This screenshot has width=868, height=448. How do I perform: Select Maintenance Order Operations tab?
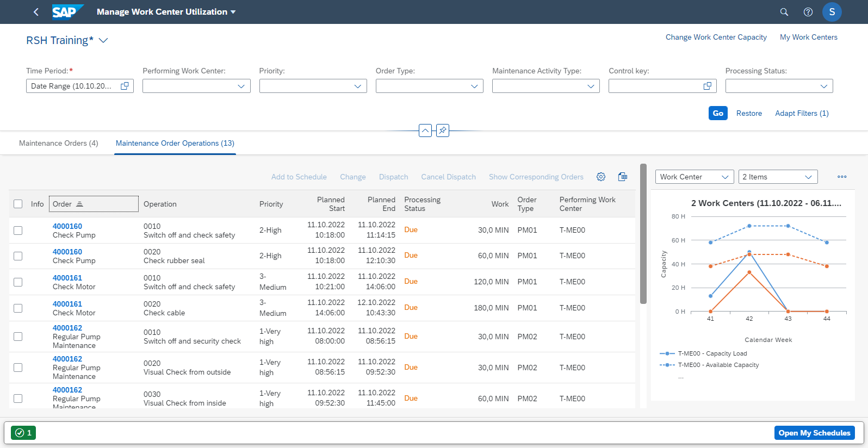(175, 143)
